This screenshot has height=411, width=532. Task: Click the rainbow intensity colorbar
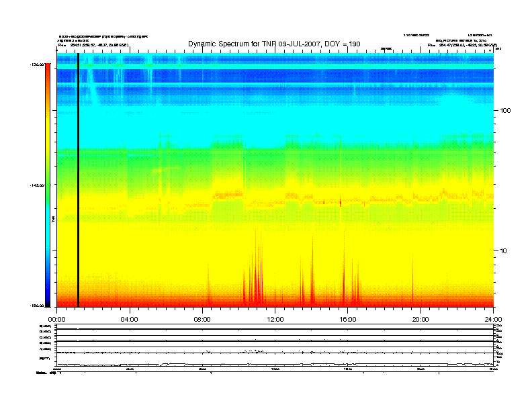[x=48, y=185]
